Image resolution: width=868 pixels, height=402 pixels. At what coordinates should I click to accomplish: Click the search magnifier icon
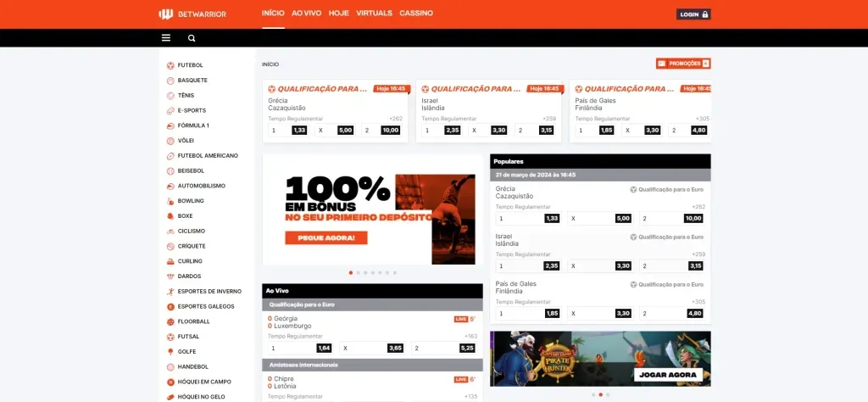[x=192, y=38]
